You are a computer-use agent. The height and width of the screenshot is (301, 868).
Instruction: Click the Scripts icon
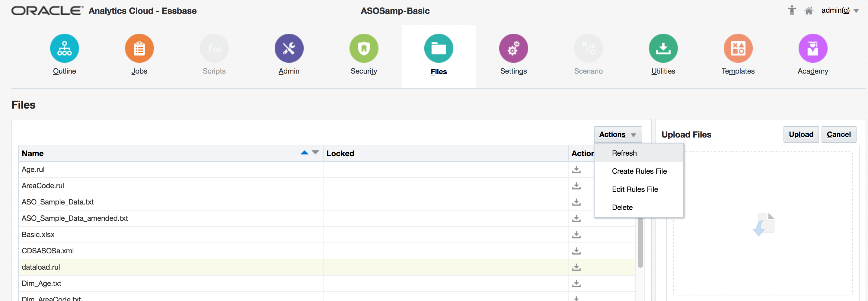(x=214, y=48)
